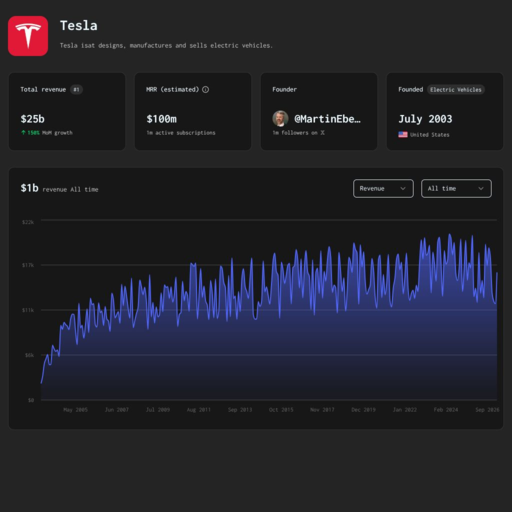Click the #1 rank badge
The image size is (512, 512).
click(x=76, y=89)
